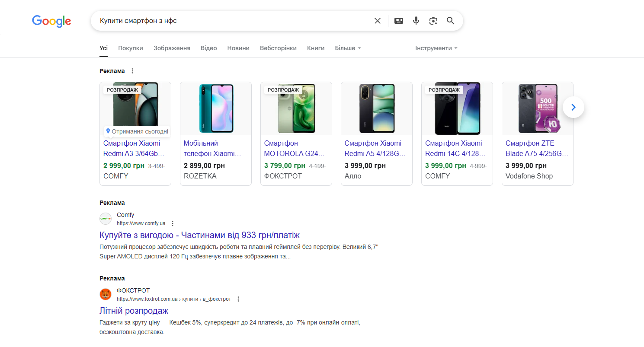Click the Motorola G24 product image

pyautogui.click(x=296, y=108)
